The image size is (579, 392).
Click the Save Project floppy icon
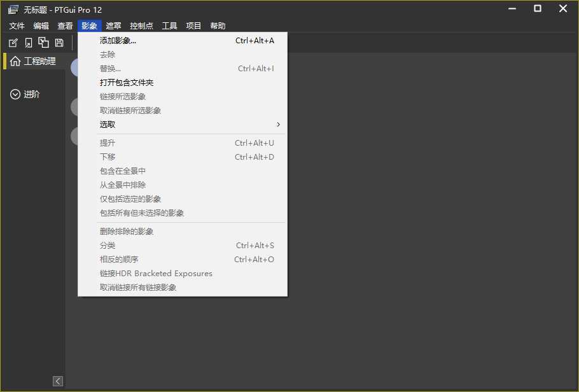[59, 43]
